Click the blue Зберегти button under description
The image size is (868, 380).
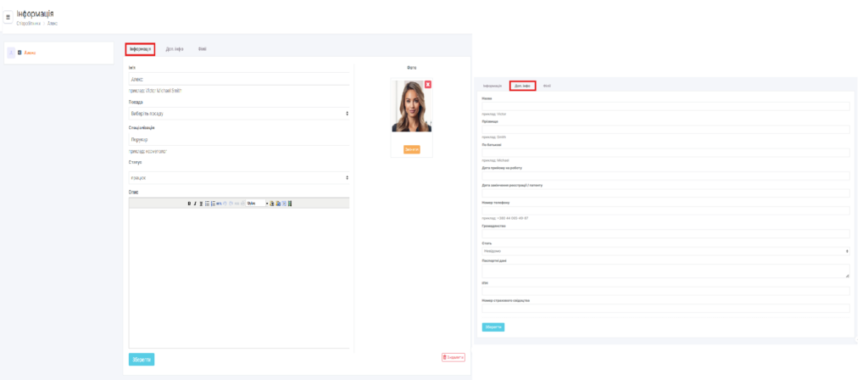(142, 359)
